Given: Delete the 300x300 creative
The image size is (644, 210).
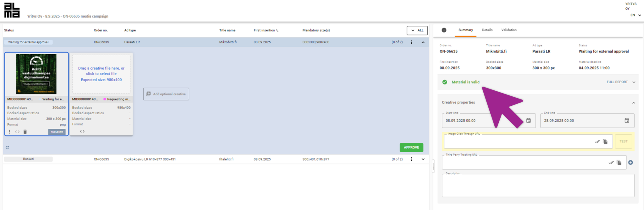Looking at the screenshot, I should (25, 132).
